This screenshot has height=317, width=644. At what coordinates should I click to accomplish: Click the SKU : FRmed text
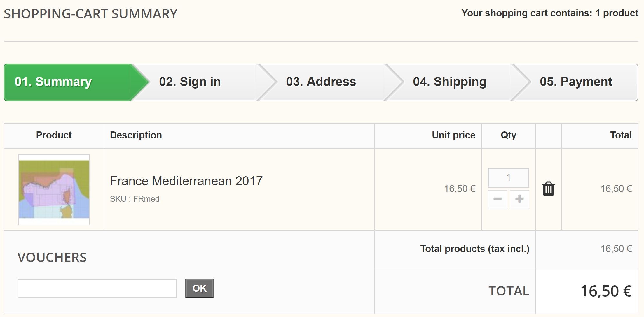click(x=135, y=199)
